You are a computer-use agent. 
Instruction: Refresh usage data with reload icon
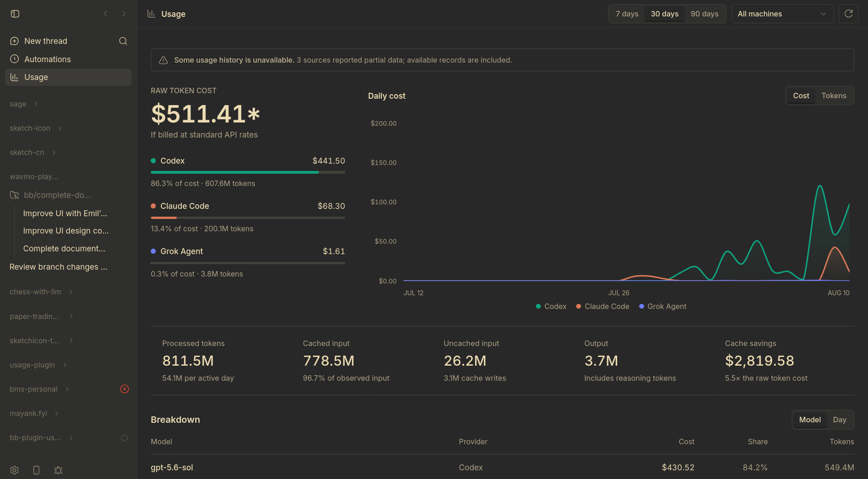point(848,14)
